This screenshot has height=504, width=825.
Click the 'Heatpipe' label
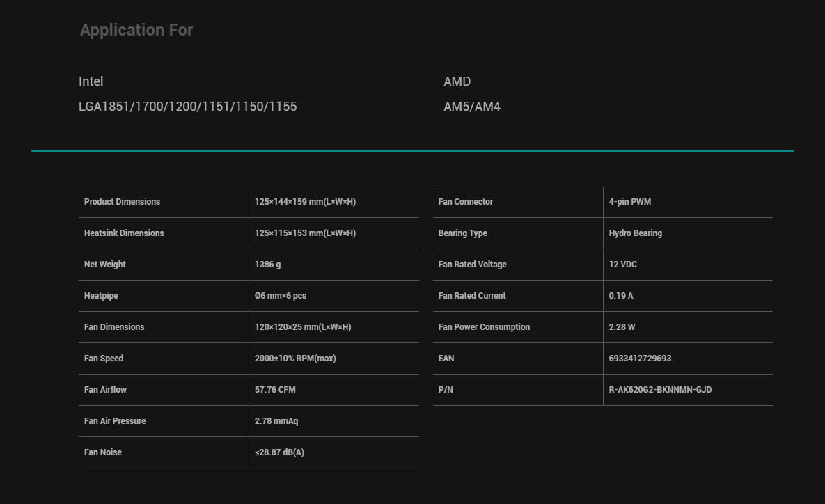101,296
